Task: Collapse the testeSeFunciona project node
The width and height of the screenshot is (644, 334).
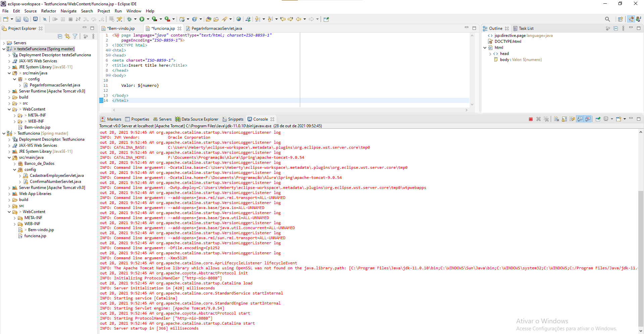Action: coord(4,49)
